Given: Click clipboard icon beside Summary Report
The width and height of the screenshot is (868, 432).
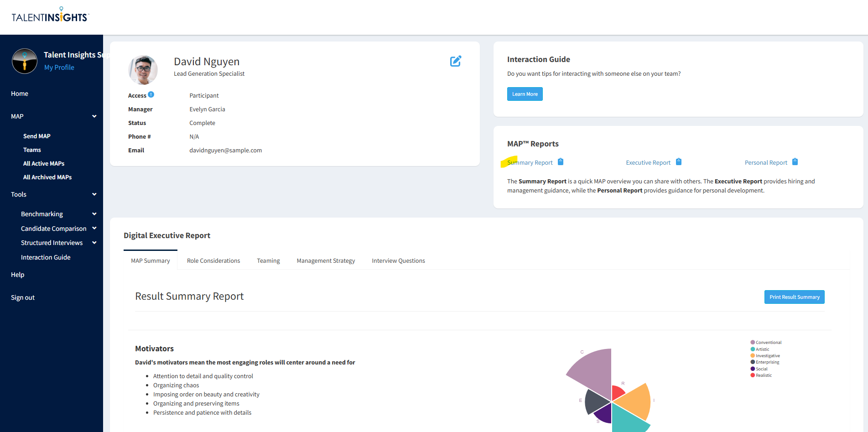Looking at the screenshot, I should [561, 162].
